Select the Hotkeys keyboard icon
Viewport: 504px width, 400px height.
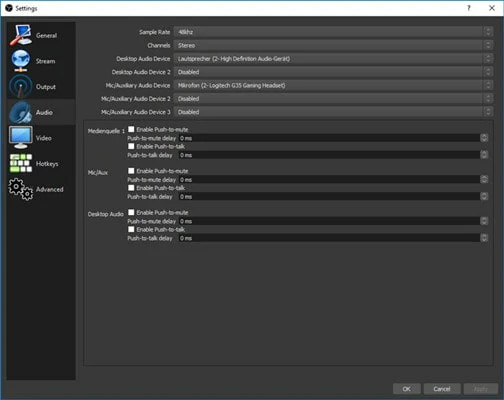[x=21, y=163]
